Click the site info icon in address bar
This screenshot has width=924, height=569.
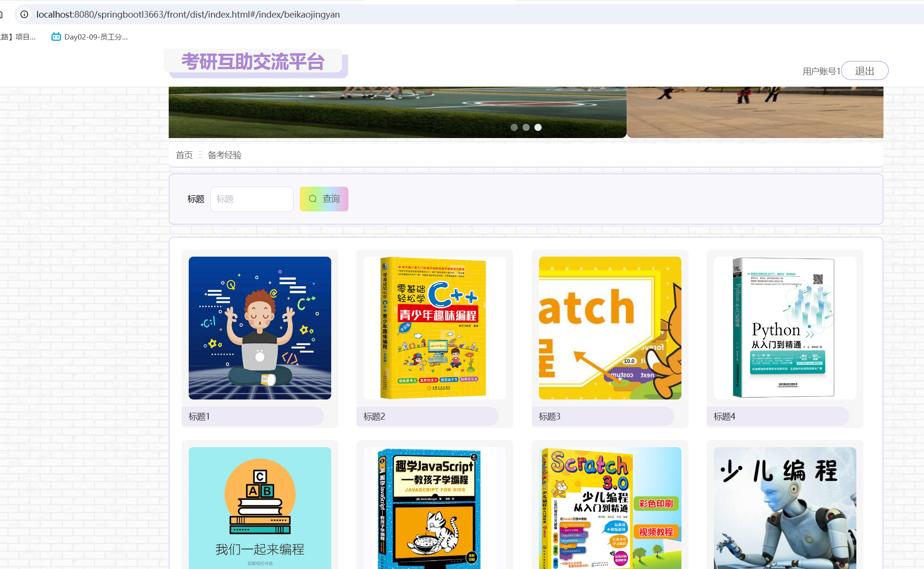tap(24, 14)
